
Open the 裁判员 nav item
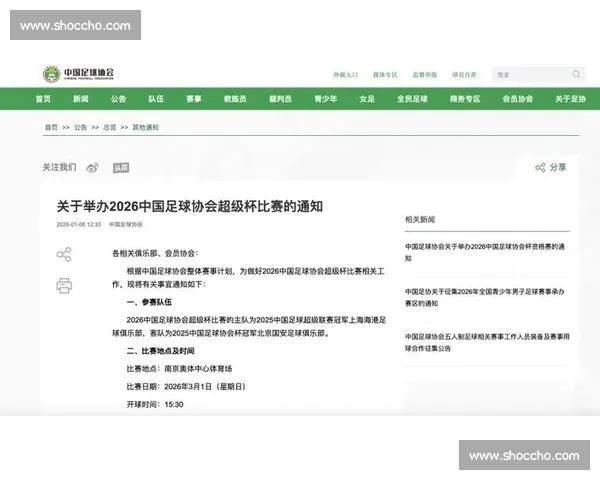pyautogui.click(x=280, y=99)
